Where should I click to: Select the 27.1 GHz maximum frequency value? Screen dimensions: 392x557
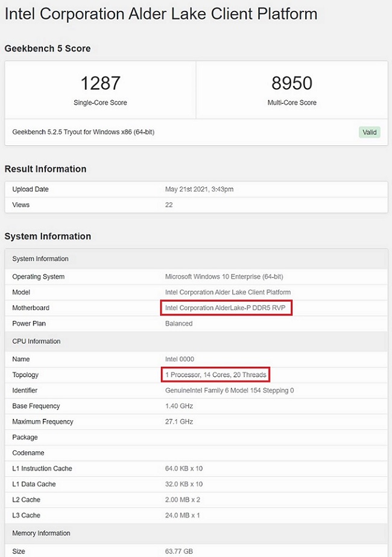tap(179, 422)
